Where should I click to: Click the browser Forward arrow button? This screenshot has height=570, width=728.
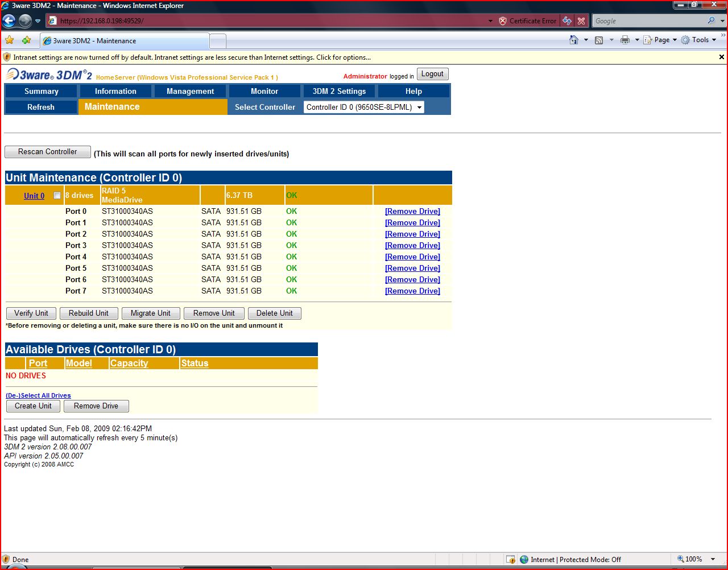[25, 21]
